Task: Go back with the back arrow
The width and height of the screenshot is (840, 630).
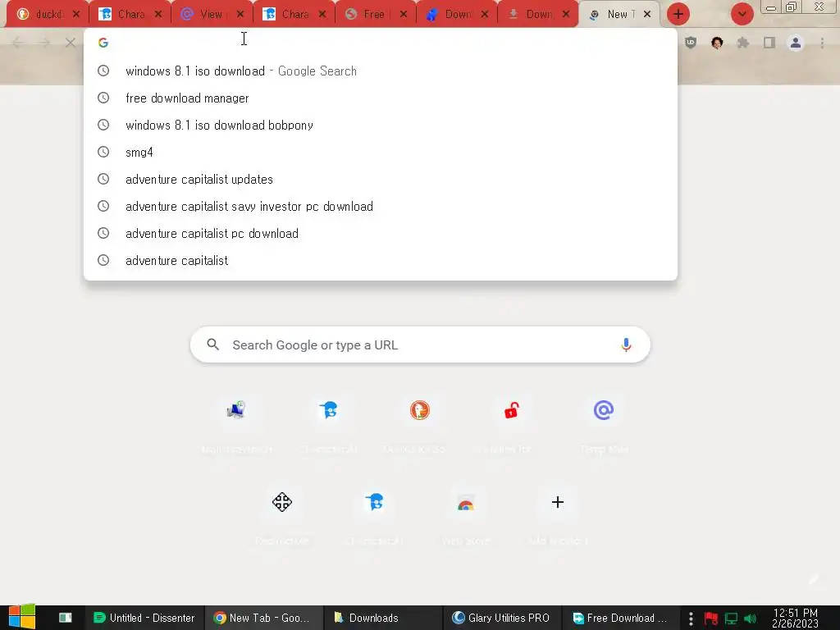Action: pyautogui.click(x=17, y=43)
